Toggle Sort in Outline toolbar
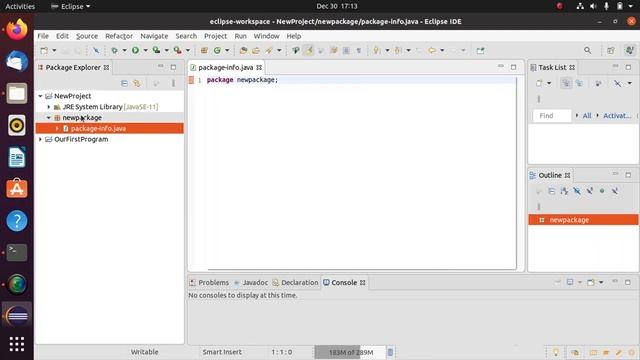Screen dimensions: 640x360 [x=564, y=191]
